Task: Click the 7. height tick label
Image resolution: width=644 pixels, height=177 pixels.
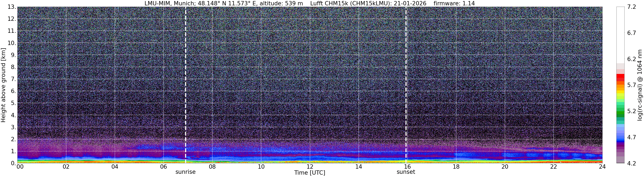Action: pyautogui.click(x=13, y=79)
